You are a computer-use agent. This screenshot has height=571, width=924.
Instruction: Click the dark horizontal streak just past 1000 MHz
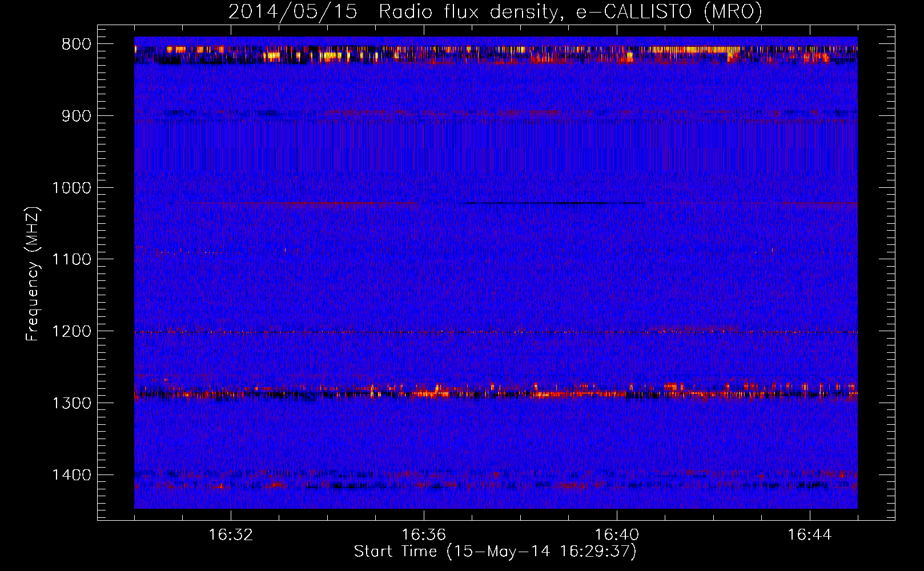pyautogui.click(x=553, y=203)
